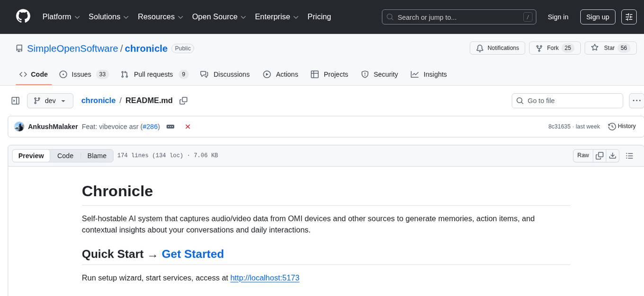Viewport: 644px width, 296px height.
Task: Click the Go to file field
Action: (567, 101)
